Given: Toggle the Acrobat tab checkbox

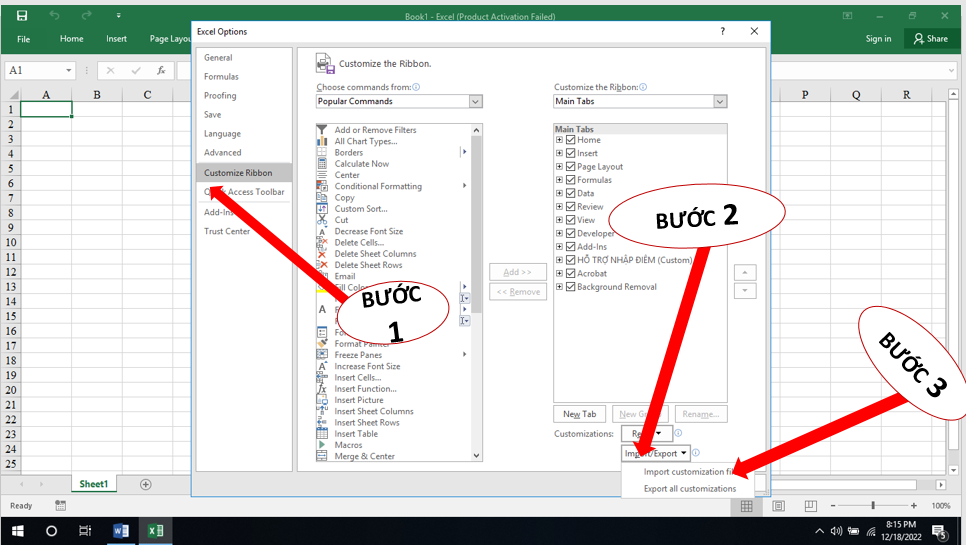Looking at the screenshot, I should [x=570, y=273].
